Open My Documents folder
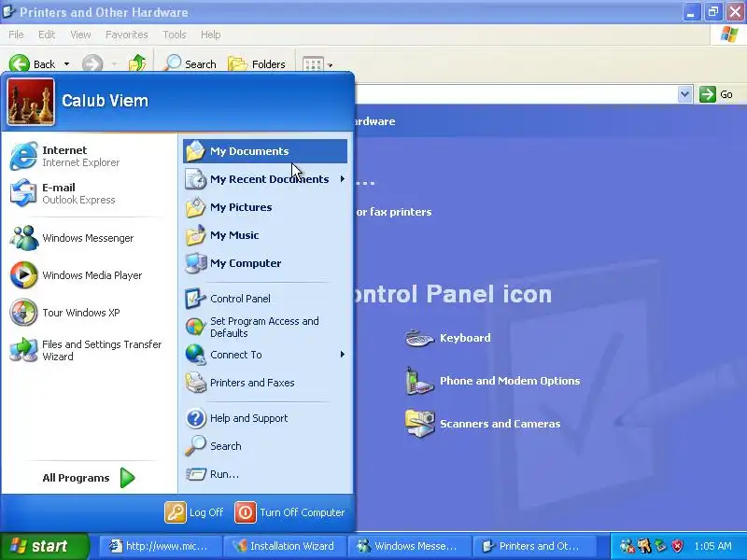Image resolution: width=747 pixels, height=560 pixels. tap(265, 151)
